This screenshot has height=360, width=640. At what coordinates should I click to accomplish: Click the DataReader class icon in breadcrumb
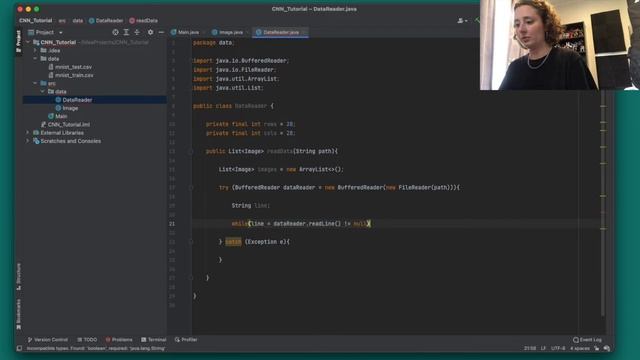(x=91, y=20)
